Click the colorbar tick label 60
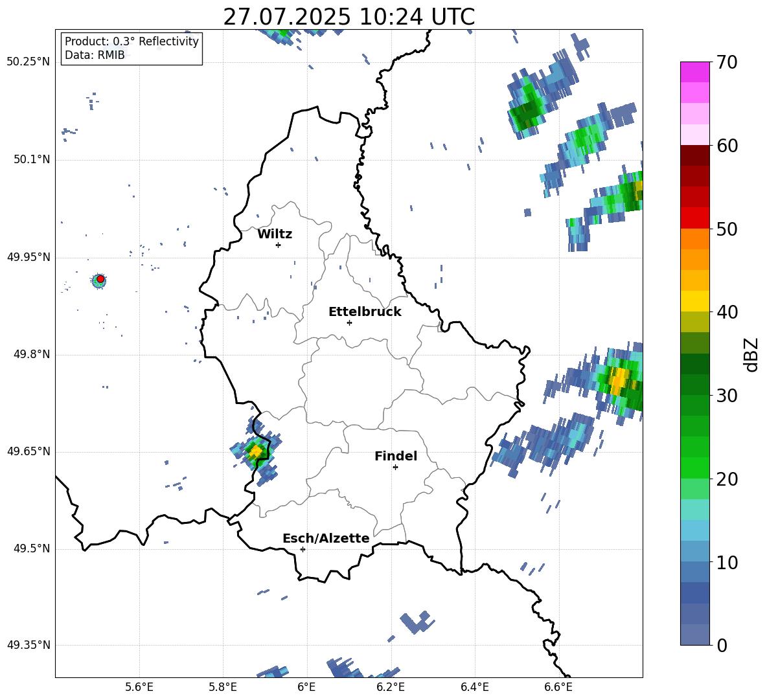Viewport: 767px width, 700px height. (727, 146)
